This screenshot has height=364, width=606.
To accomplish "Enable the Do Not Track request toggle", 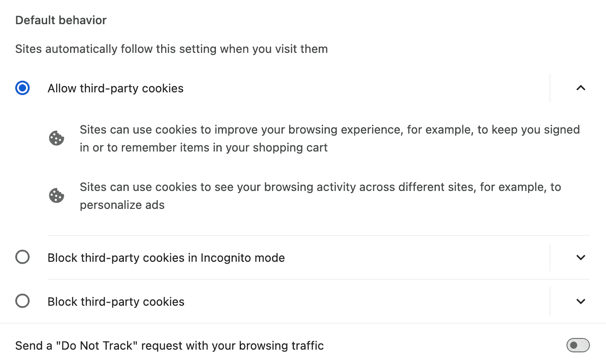I will (x=578, y=345).
